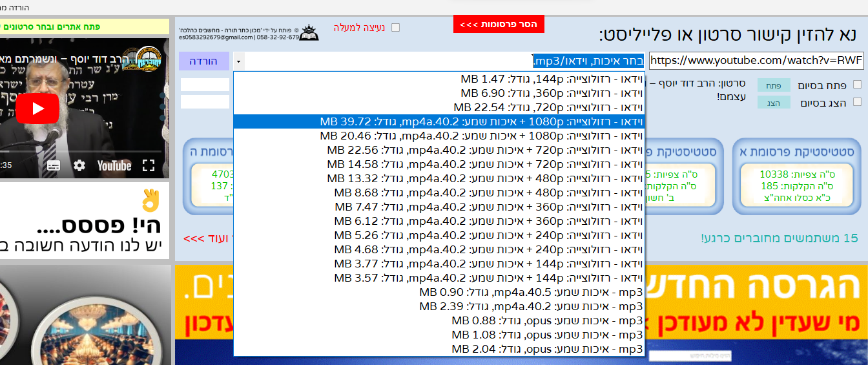Choose 480p with audio, size 8.68 MB
This screenshot has height=365, width=868.
point(439,193)
